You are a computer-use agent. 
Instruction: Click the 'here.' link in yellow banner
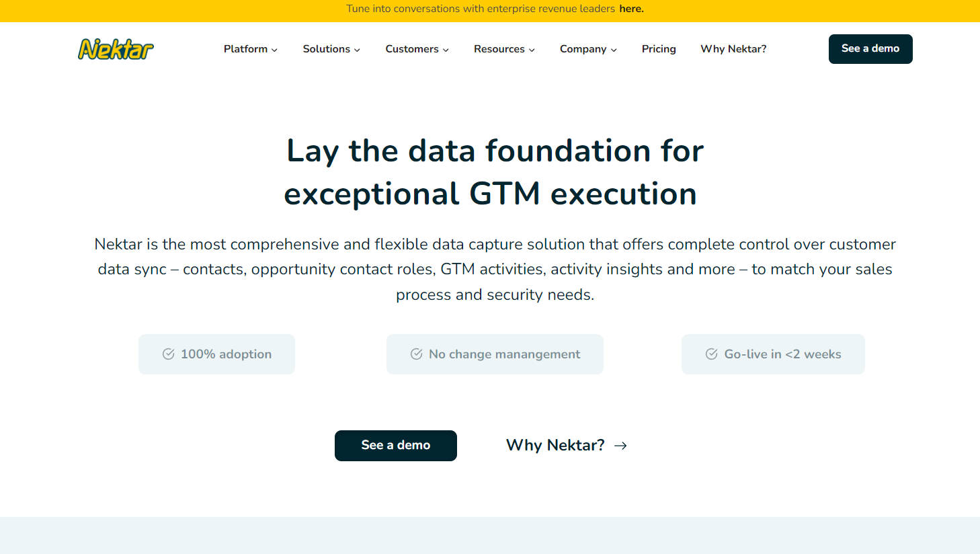coord(631,9)
